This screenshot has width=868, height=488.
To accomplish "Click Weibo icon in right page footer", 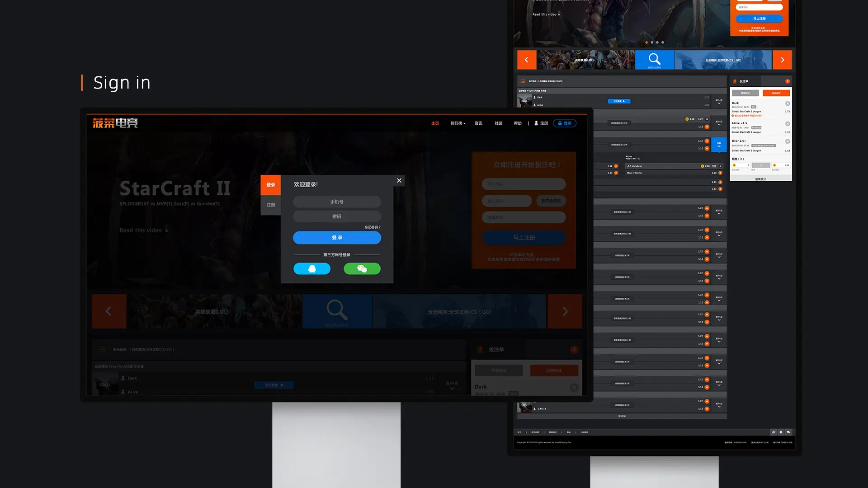I will pos(774,432).
